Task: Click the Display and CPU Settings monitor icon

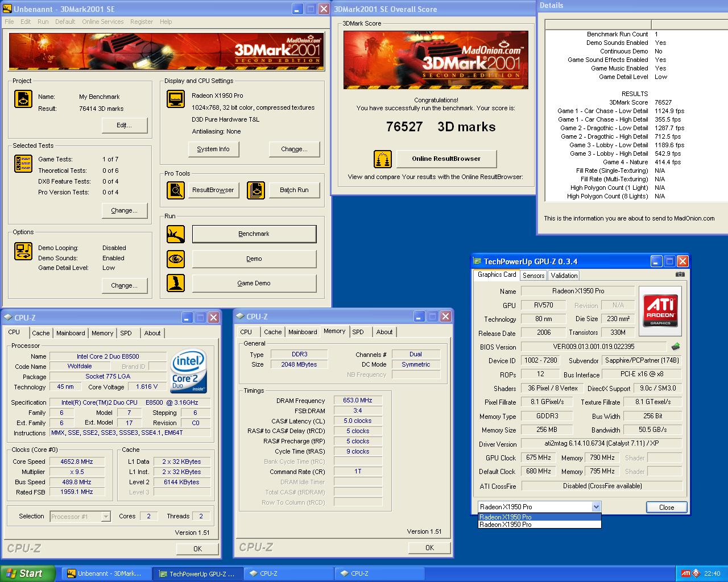Action: (x=176, y=99)
